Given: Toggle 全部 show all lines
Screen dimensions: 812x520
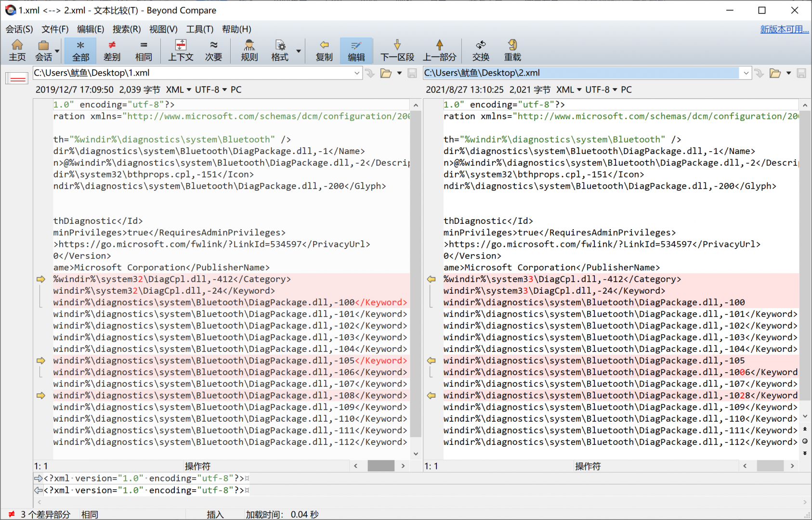Looking at the screenshot, I should 80,51.
